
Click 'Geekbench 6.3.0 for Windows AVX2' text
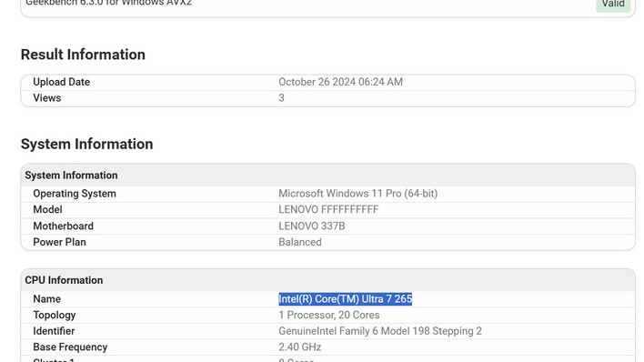tap(108, 3)
